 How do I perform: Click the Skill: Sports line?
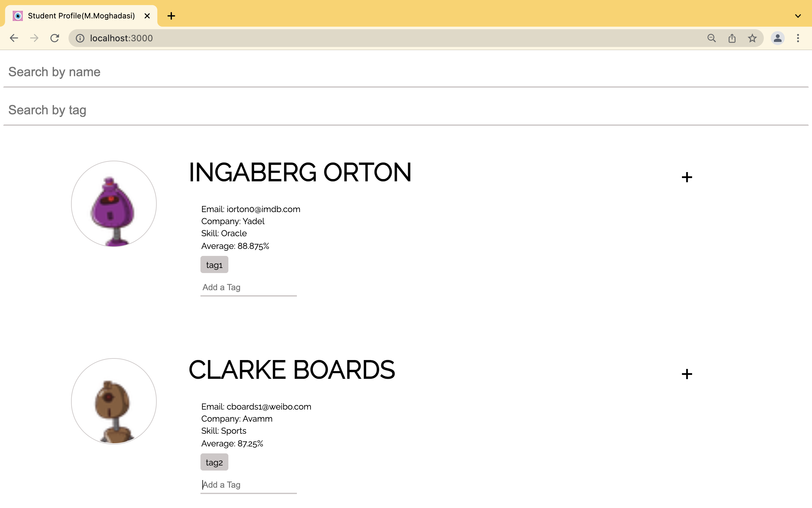[x=224, y=431]
